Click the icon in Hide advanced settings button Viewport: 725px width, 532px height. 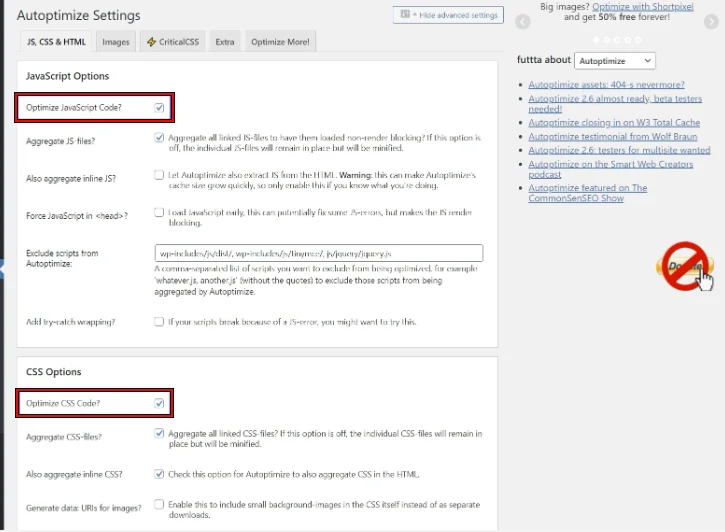pos(405,14)
